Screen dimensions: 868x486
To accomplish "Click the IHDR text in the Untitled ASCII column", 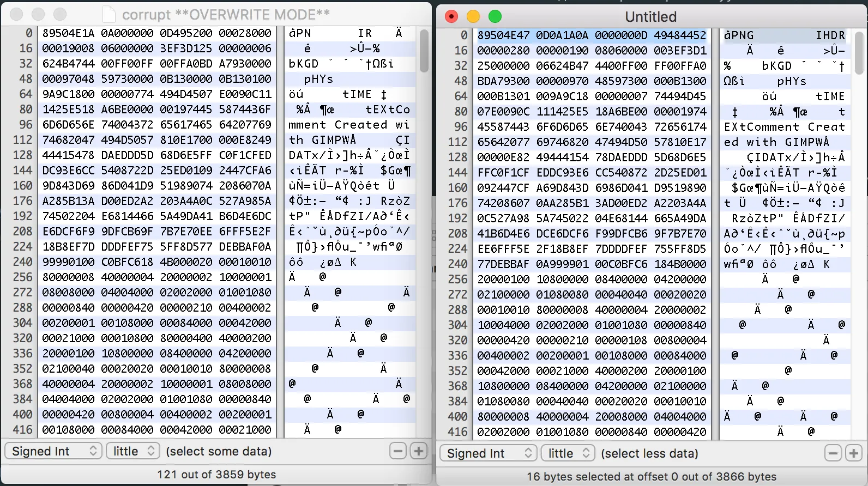I will tap(830, 35).
